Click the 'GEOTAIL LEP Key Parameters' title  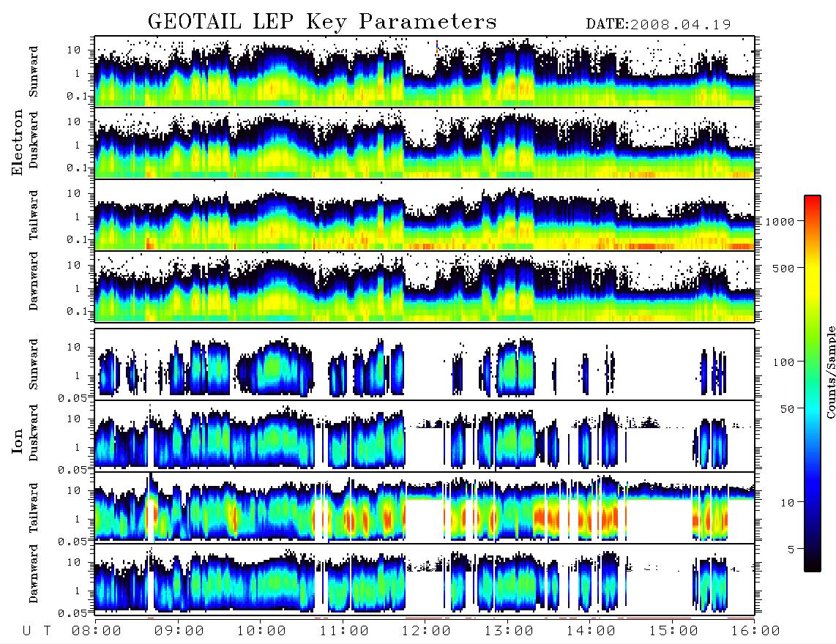322,21
